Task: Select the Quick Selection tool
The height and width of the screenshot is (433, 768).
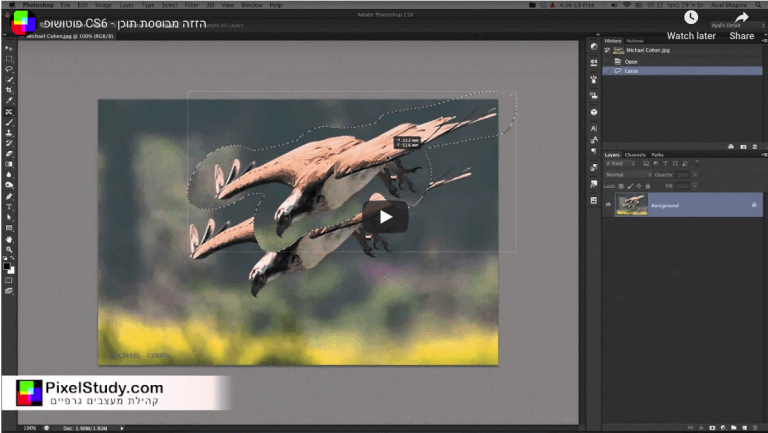Action: click(x=9, y=79)
